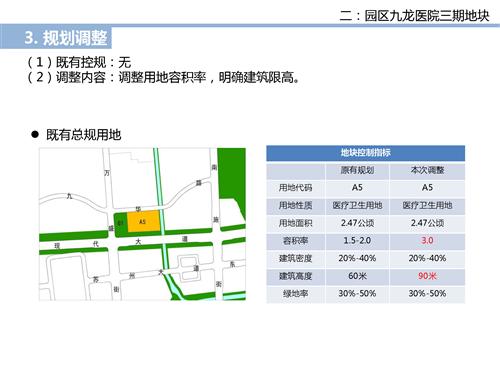
Task: Select the 用地性质 row label
Action: [295, 206]
